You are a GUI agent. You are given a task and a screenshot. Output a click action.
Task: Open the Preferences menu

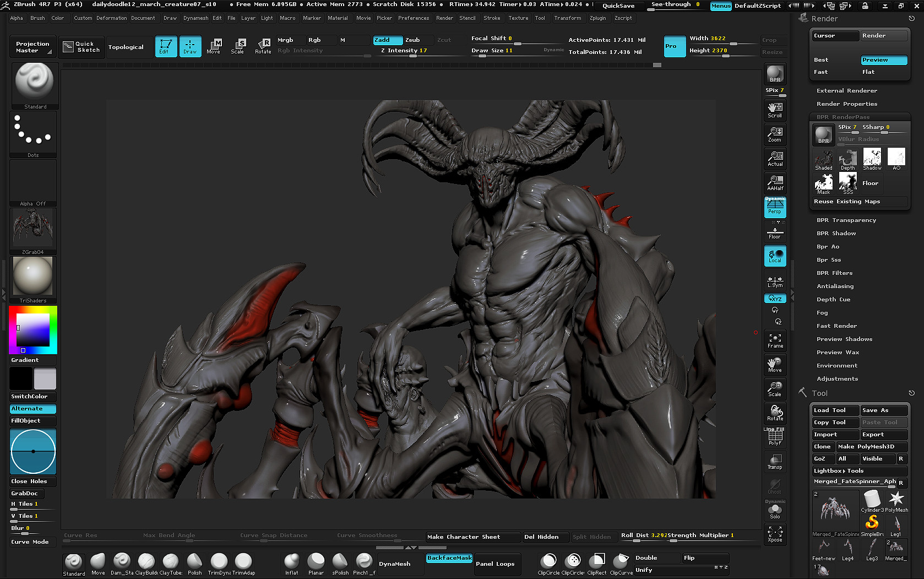pyautogui.click(x=414, y=18)
